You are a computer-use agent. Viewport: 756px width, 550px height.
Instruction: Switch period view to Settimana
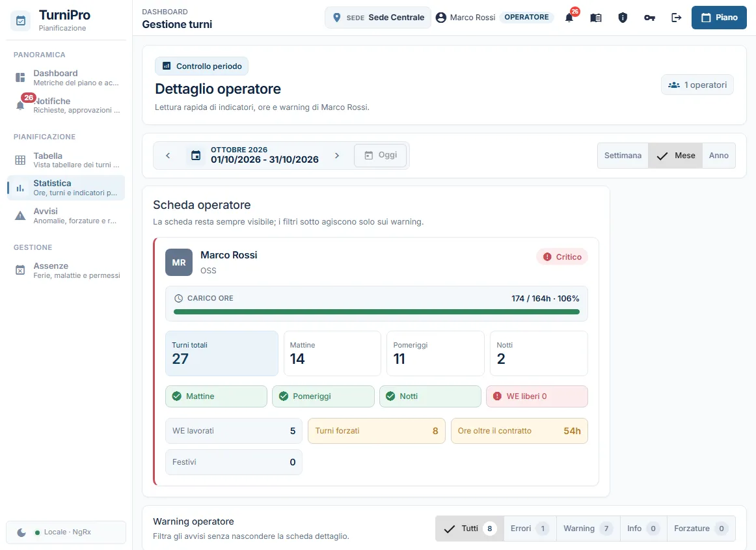pos(623,156)
